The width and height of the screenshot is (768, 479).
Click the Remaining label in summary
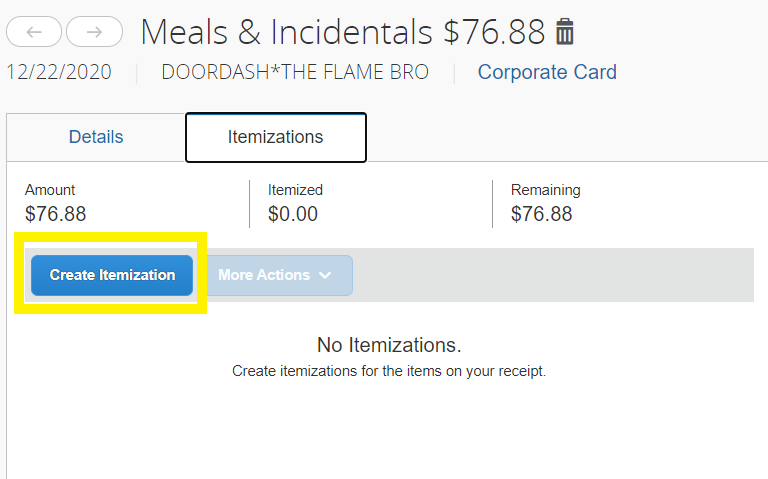545,190
